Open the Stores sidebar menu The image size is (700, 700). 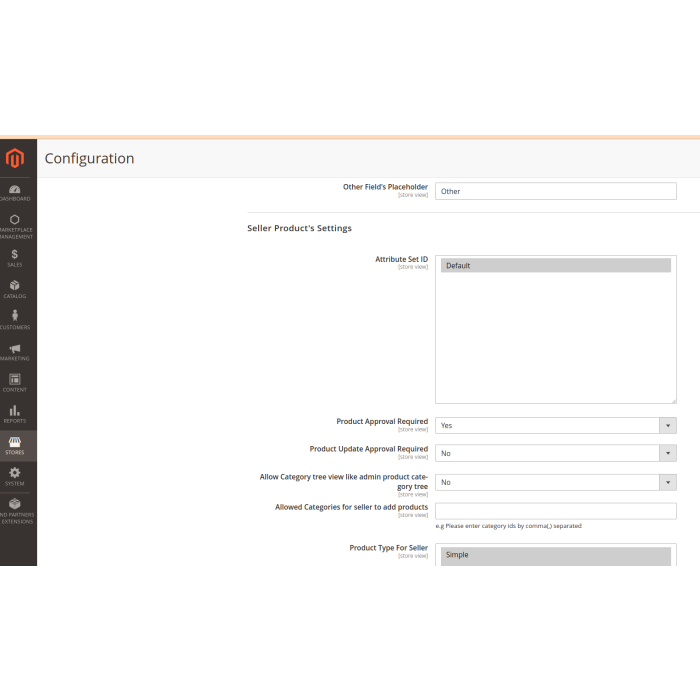pyautogui.click(x=15, y=445)
